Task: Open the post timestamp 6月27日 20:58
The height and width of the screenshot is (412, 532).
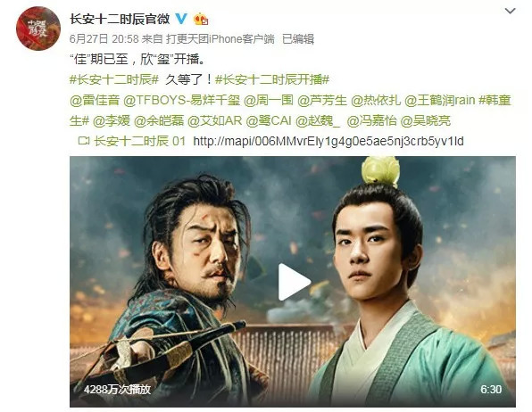Action: coord(104,39)
